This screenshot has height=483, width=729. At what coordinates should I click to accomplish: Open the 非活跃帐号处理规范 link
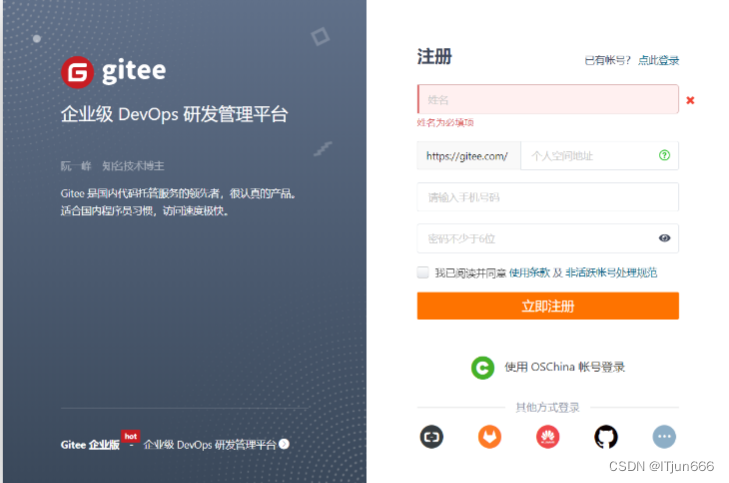coord(611,273)
